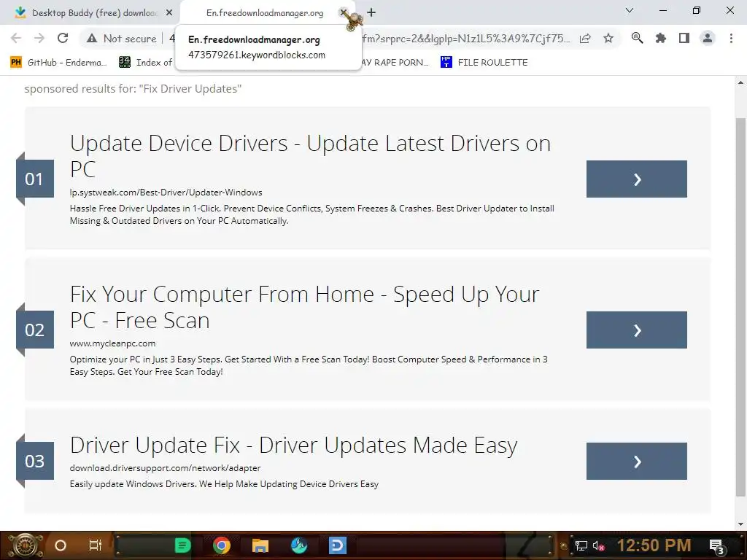The image size is (747, 560).
Task: Reload the page with the refresh icon
Action: 63,38
